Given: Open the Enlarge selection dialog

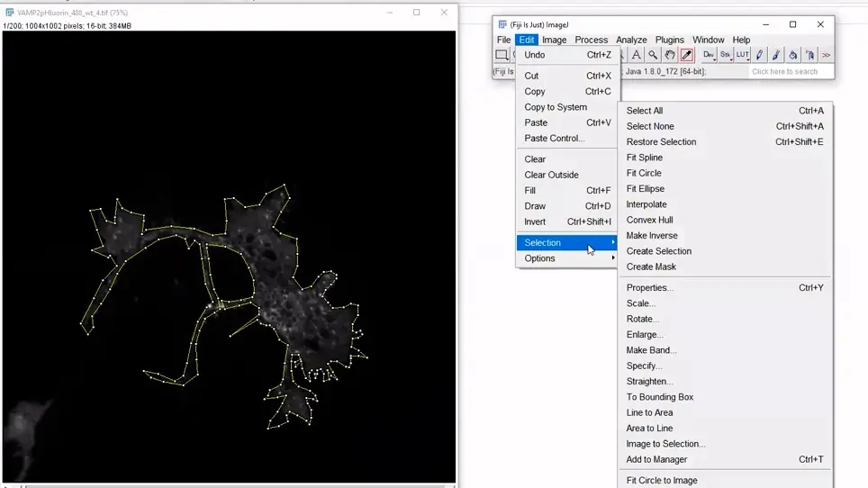Looking at the screenshot, I should 725,334.
